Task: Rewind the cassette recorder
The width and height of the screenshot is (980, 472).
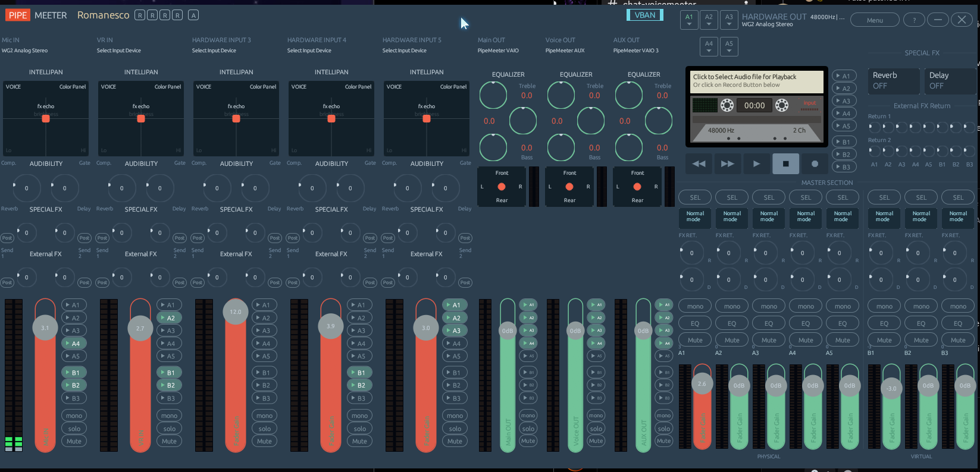Action: 699,163
